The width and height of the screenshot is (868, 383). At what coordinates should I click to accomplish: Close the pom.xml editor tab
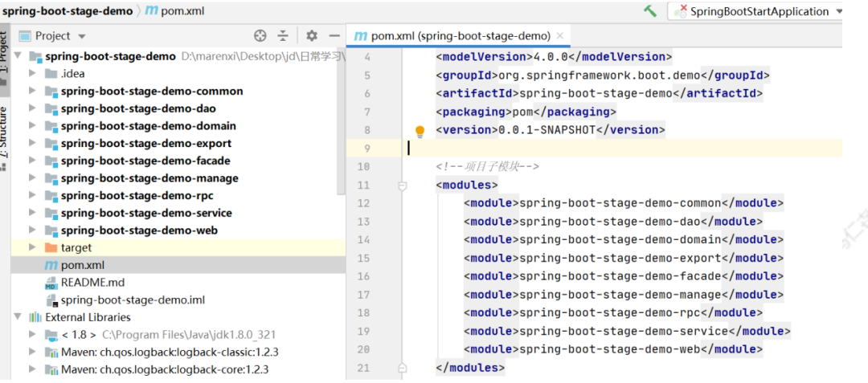coord(559,36)
